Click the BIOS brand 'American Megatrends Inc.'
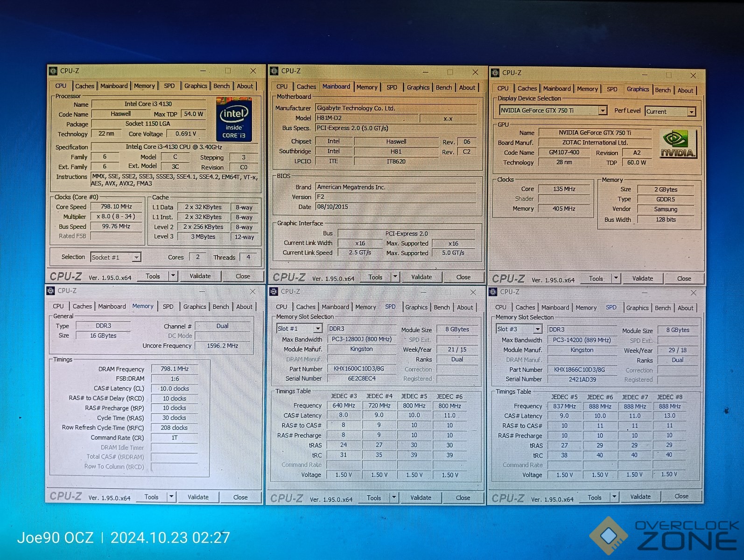Viewport: 744px width, 560px height. 351,187
